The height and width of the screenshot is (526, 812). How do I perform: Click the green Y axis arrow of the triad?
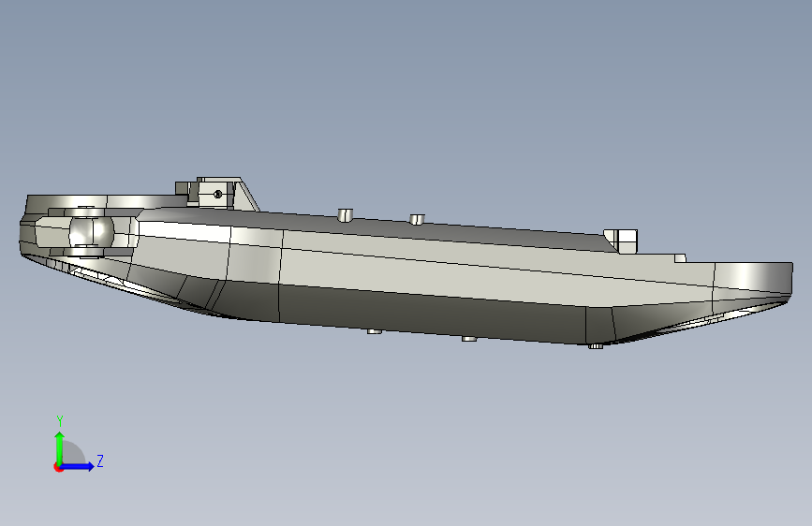pyautogui.click(x=60, y=447)
